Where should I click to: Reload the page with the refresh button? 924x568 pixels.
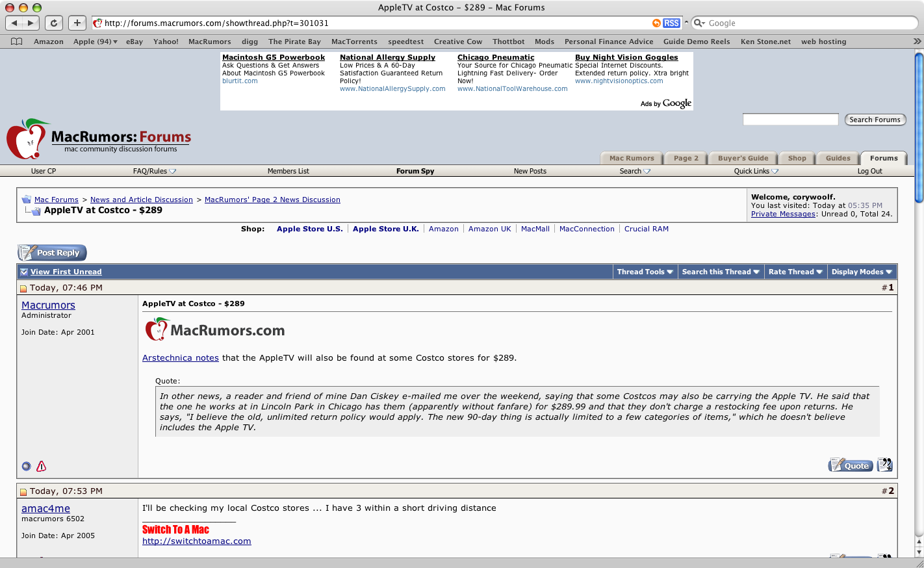pos(54,23)
